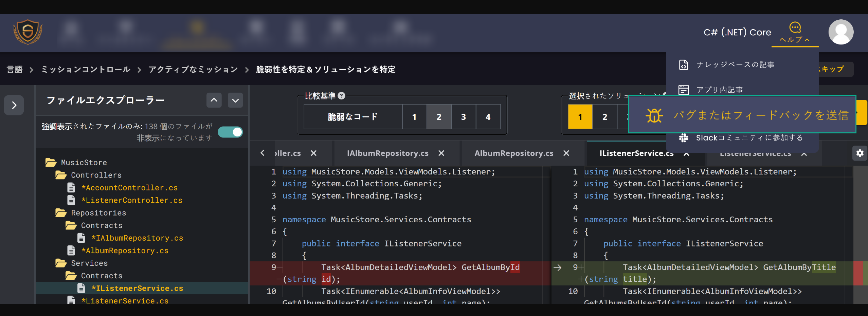The width and height of the screenshot is (868, 316).
Task: Click the C# (.NET) Core label
Action: click(737, 32)
